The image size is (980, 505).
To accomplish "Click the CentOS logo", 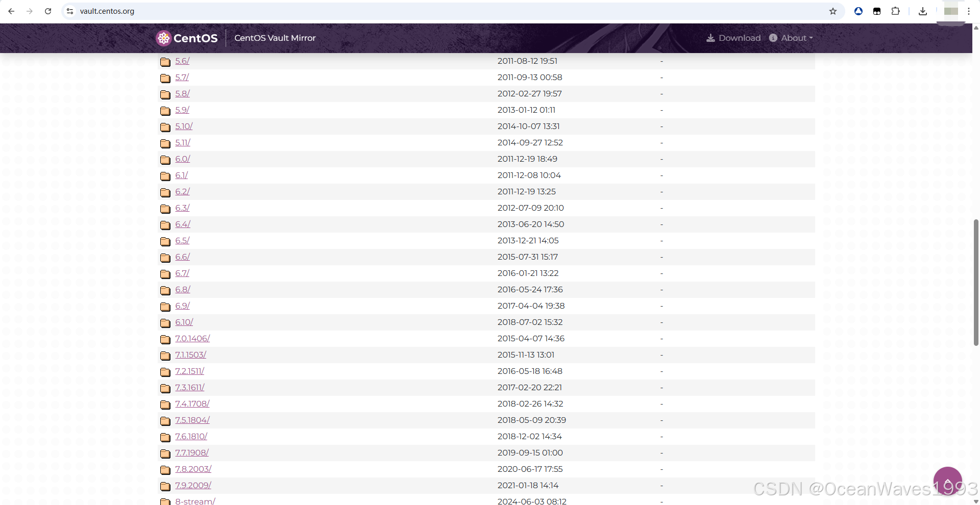I will click(187, 38).
